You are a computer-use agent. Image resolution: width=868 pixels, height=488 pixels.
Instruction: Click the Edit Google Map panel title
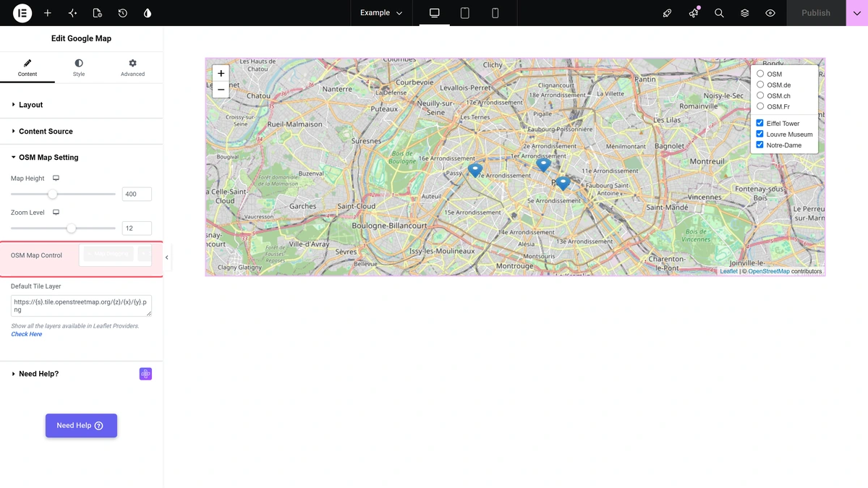81,38
